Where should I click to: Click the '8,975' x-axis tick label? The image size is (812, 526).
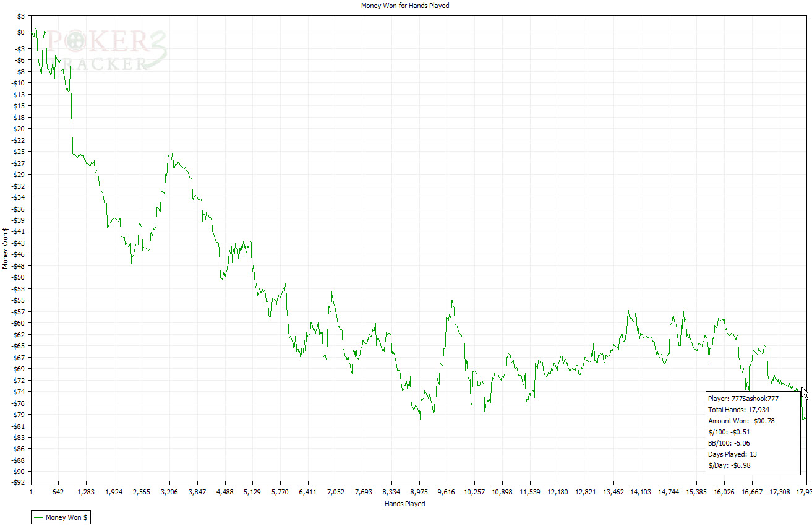click(x=419, y=493)
